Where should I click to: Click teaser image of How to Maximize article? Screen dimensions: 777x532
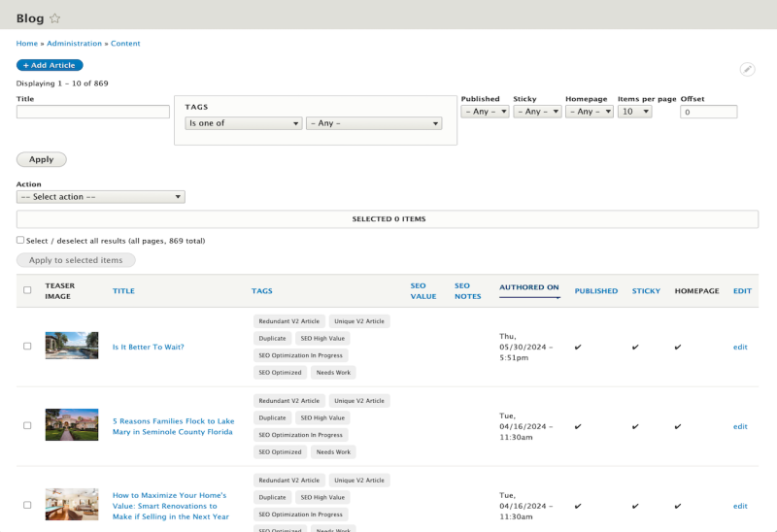(x=72, y=504)
